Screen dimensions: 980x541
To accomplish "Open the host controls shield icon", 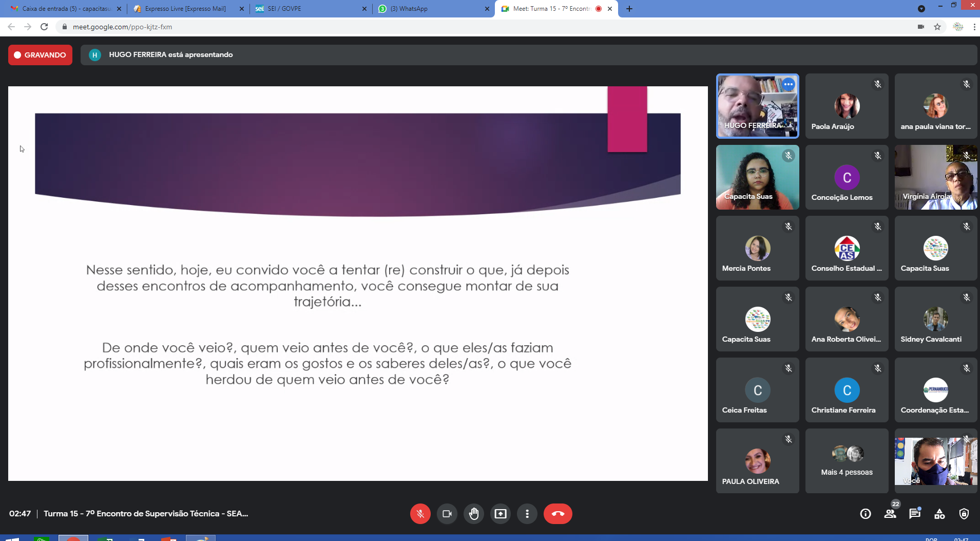I will tap(964, 514).
